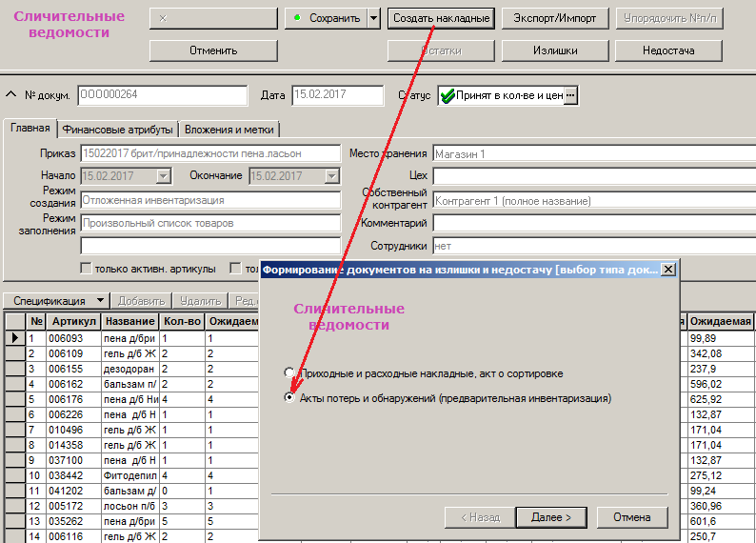Select Акты потерь и обнаружений radio option
756x543 pixels.
[x=289, y=398]
